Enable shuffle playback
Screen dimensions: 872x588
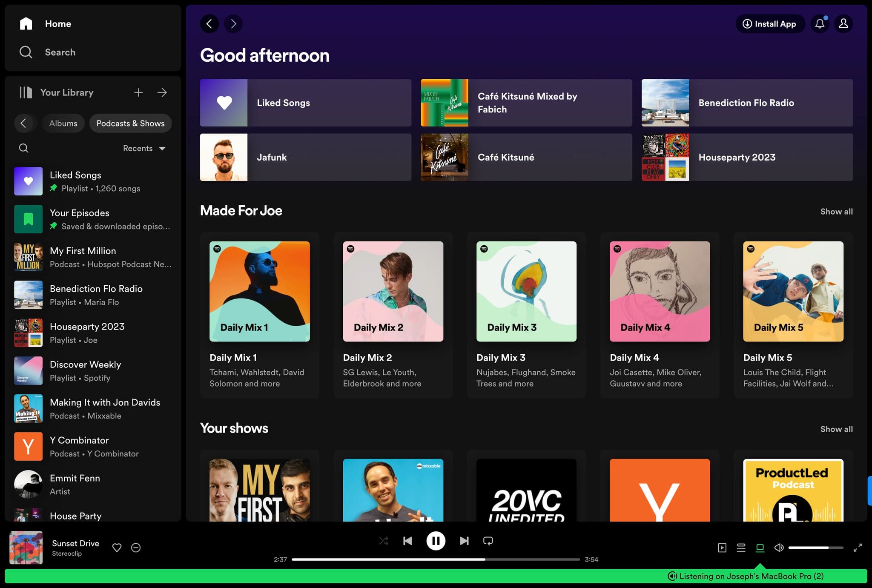(384, 540)
